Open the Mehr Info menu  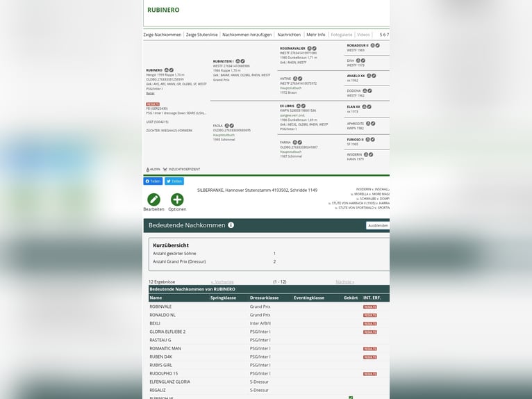click(315, 35)
